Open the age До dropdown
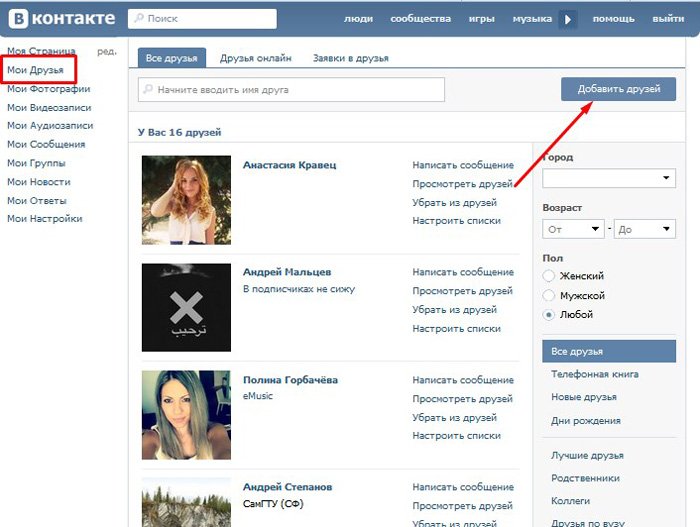Viewport: 700px width, 527px height. (x=644, y=229)
